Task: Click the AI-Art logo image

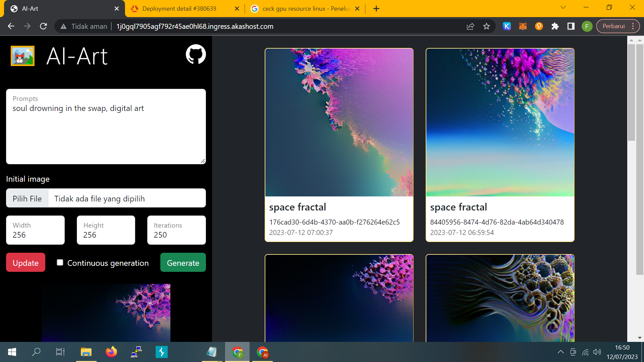Action: pos(22,56)
